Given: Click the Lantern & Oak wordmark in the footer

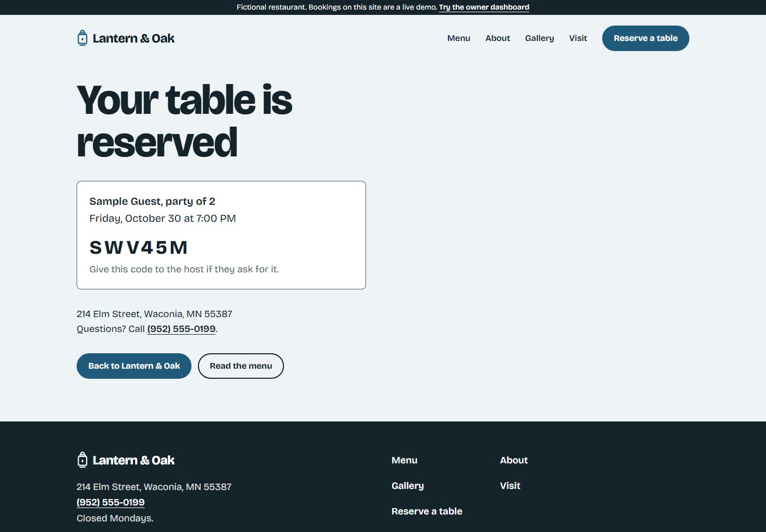Looking at the screenshot, I should pyautogui.click(x=134, y=460).
